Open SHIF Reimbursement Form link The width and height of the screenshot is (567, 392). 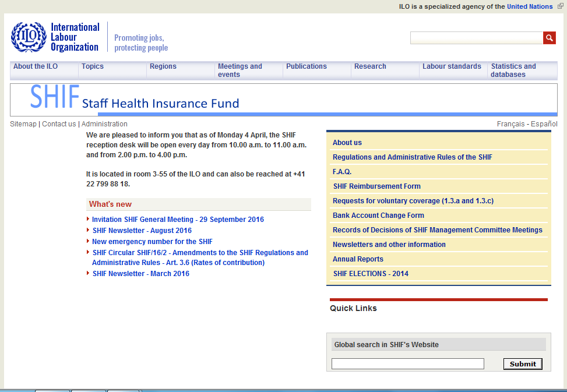377,186
